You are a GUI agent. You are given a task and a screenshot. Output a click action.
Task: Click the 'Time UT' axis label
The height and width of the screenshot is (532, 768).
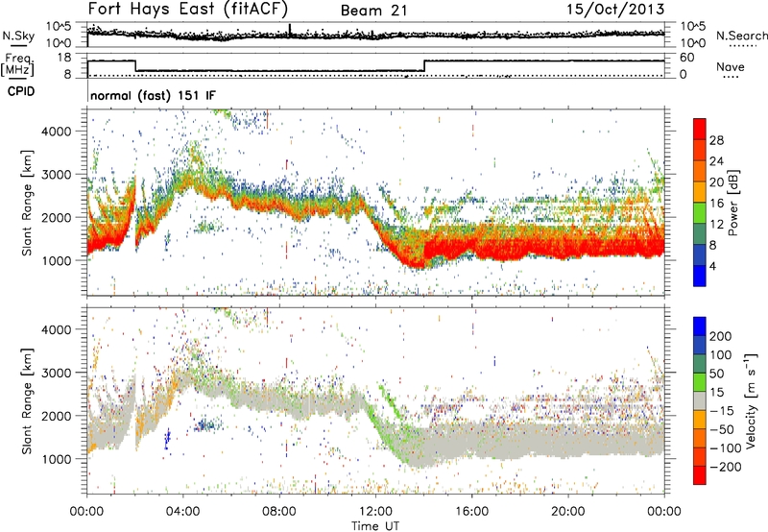click(x=375, y=526)
